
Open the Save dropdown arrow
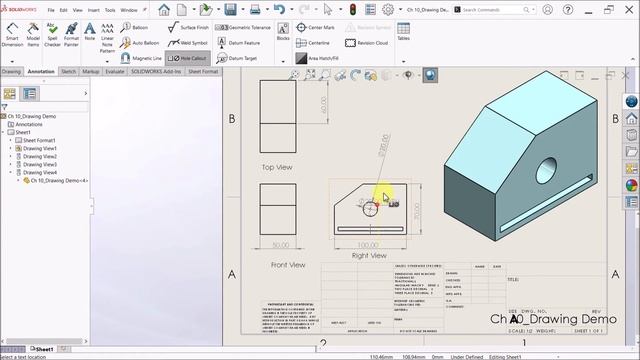click(x=242, y=9)
